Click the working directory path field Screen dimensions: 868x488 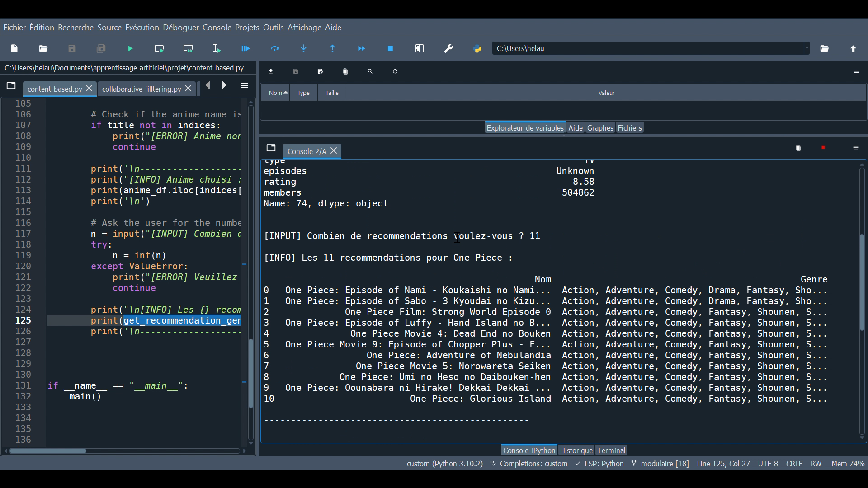click(x=648, y=48)
